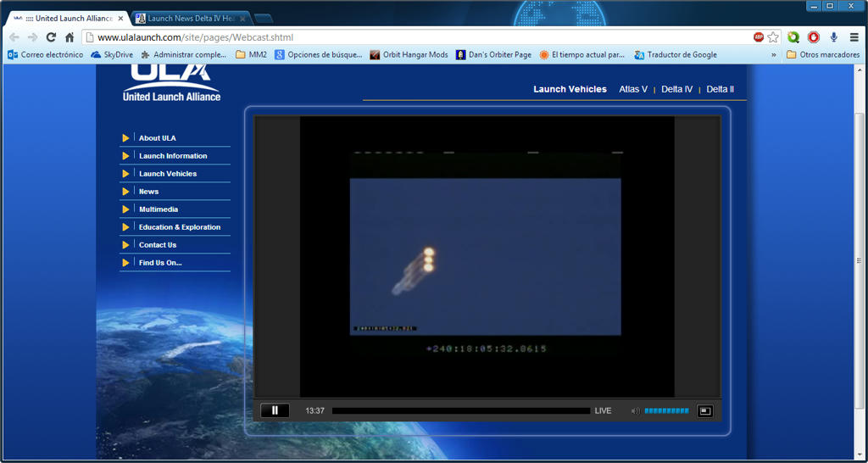Screen dimensions: 868x463
Task: Pause the live webcast video
Action: [x=275, y=411]
